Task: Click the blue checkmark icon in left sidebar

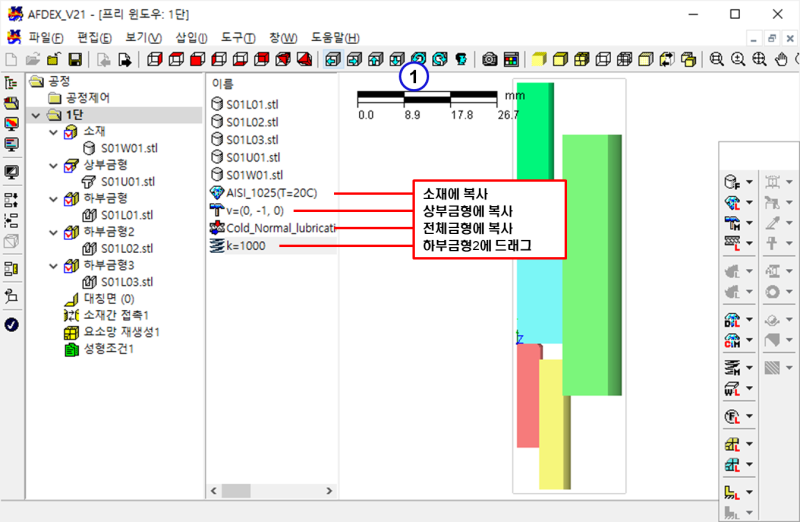Action: coord(12,324)
